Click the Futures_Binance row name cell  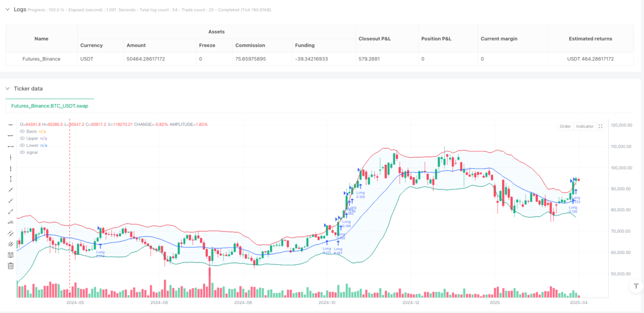(42, 59)
